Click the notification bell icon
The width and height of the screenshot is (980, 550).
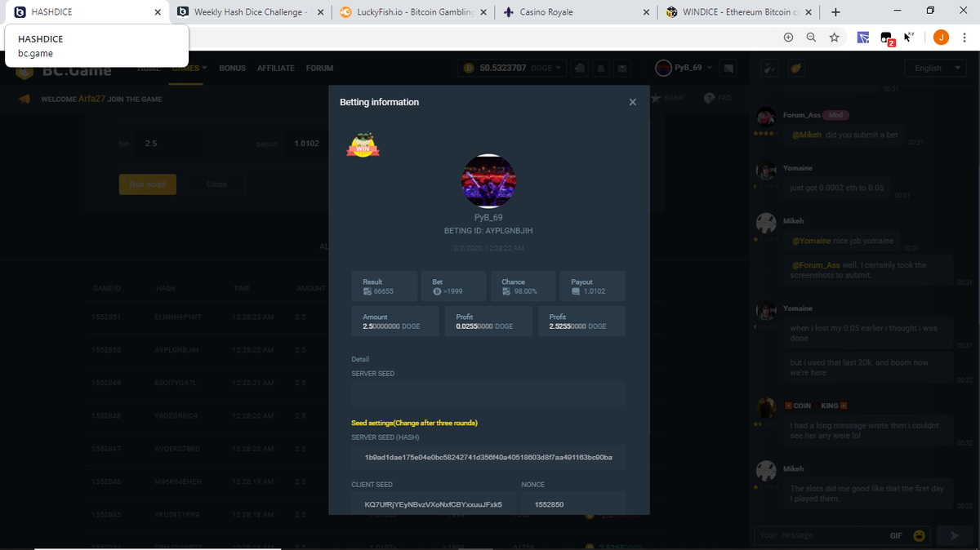pos(601,68)
